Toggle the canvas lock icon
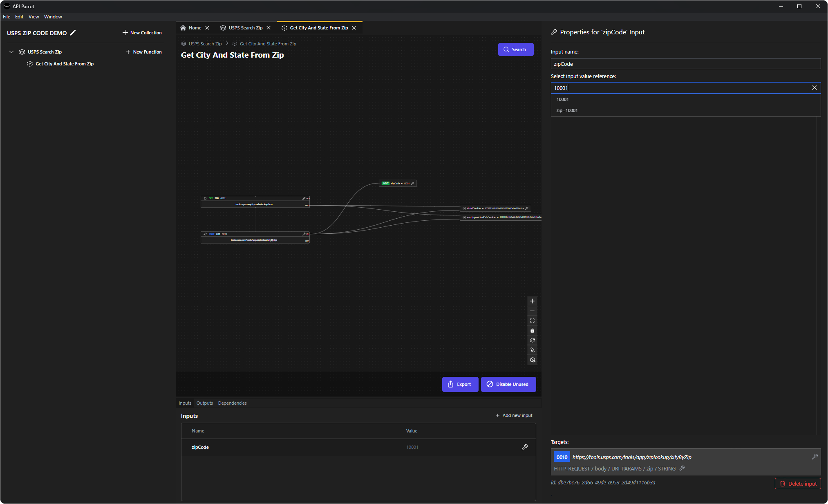 click(532, 331)
